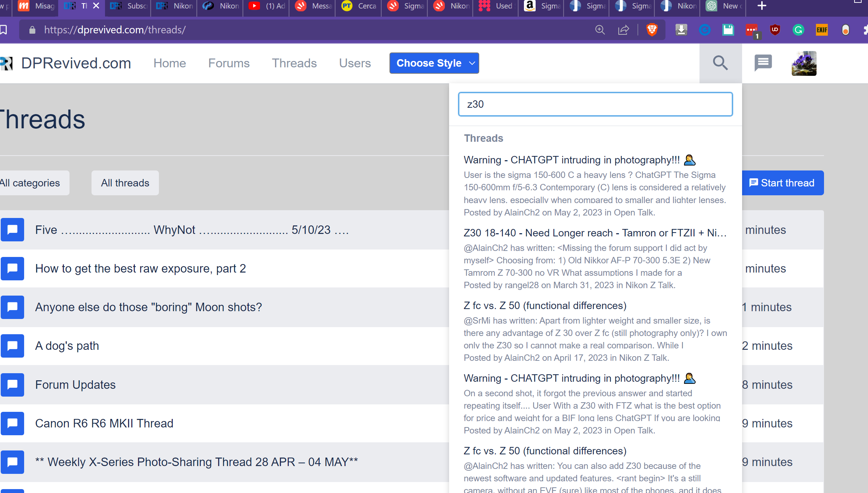Click the teal floppy disk save extension icon

(728, 30)
